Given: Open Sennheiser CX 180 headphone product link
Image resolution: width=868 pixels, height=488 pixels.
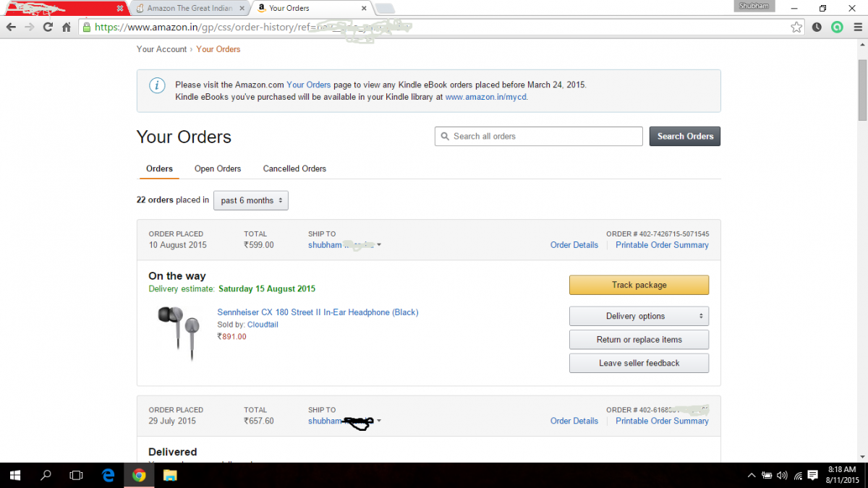Looking at the screenshot, I should pos(318,312).
